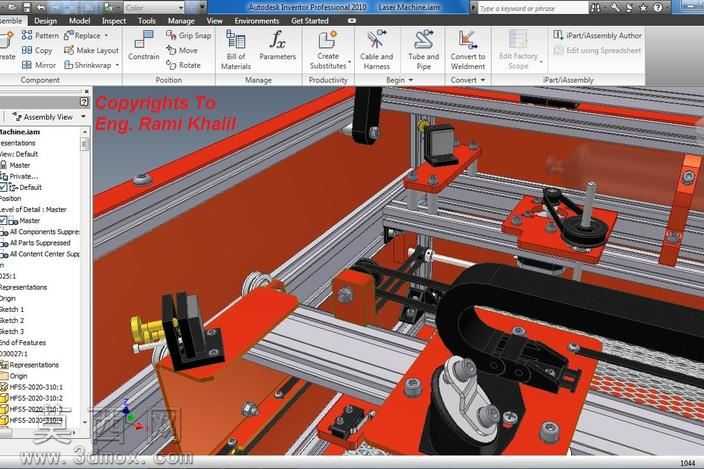
Task: Select All Components Suppressed entry
Action: [x=40, y=232]
